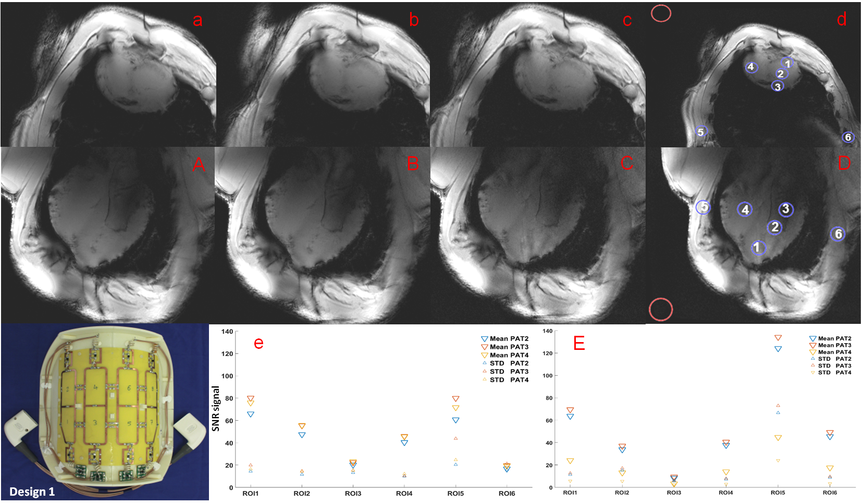Image resolution: width=864 pixels, height=504 pixels.
Task: Click the ROI3 axis label in chart E
Action: click(674, 493)
